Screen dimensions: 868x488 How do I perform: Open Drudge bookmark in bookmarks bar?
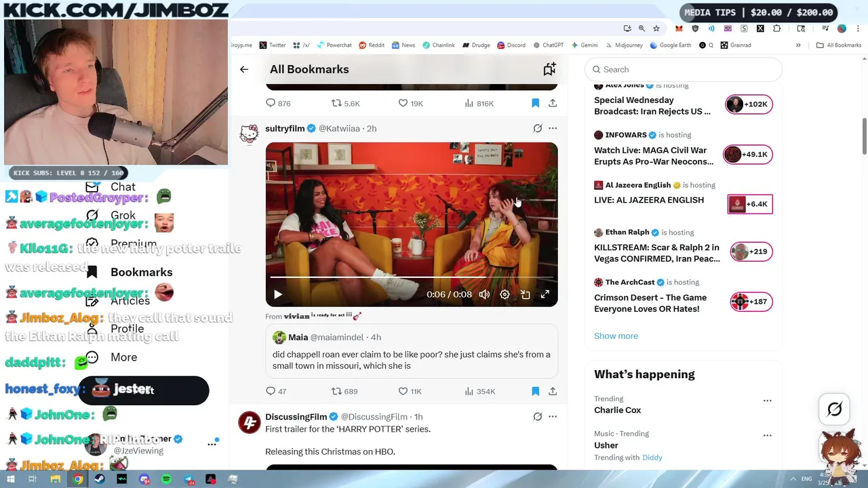coord(476,45)
